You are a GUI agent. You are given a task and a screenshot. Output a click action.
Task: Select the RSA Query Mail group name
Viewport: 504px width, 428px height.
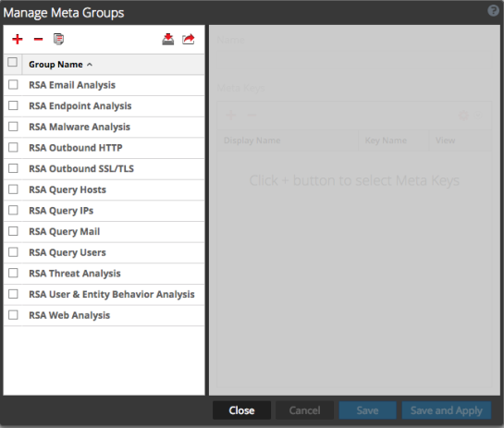pyautogui.click(x=65, y=232)
